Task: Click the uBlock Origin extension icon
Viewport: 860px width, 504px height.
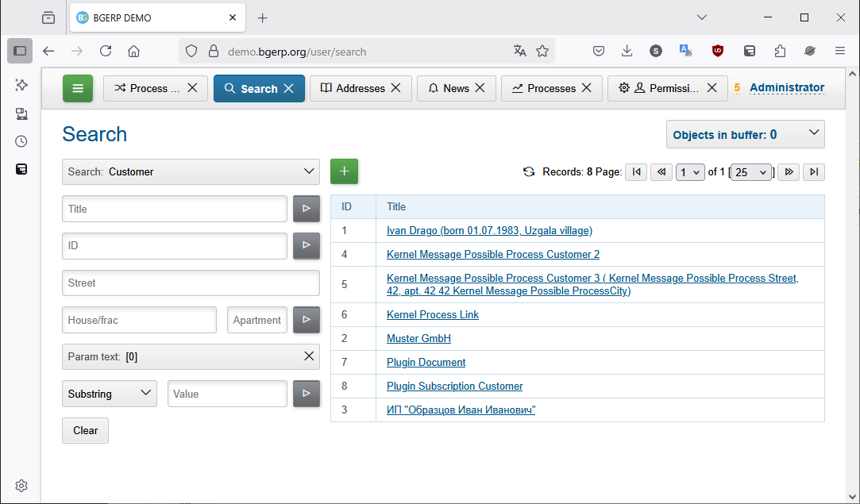Action: pyautogui.click(x=717, y=51)
